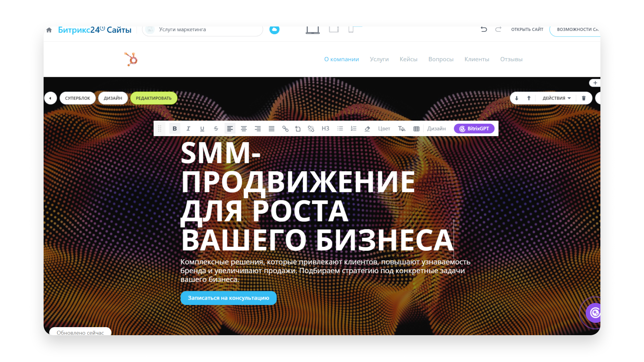
Task: Toggle italic formatting
Action: pos(188,129)
